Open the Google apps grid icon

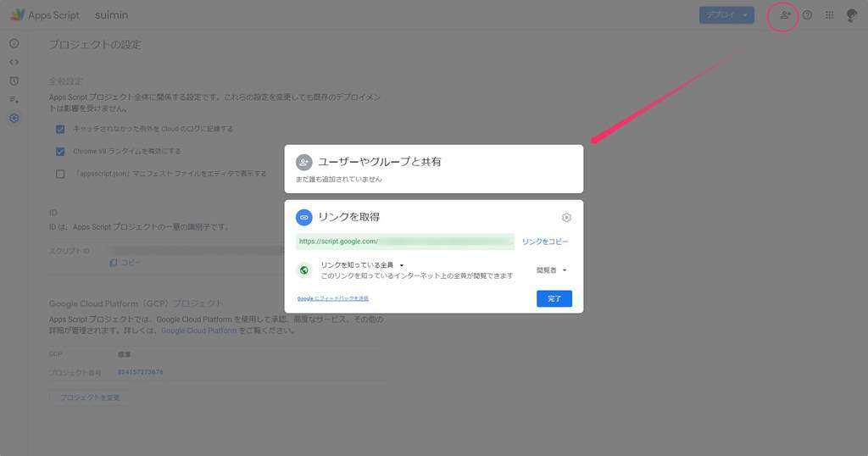(829, 15)
